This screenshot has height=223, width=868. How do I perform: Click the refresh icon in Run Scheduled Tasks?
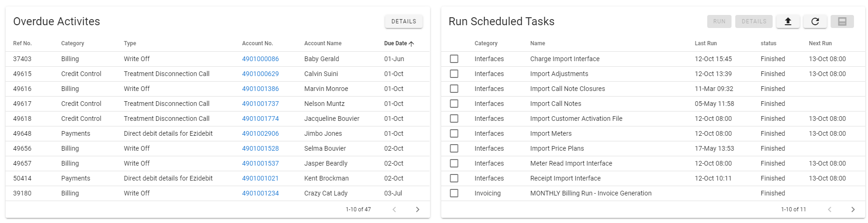[815, 21]
